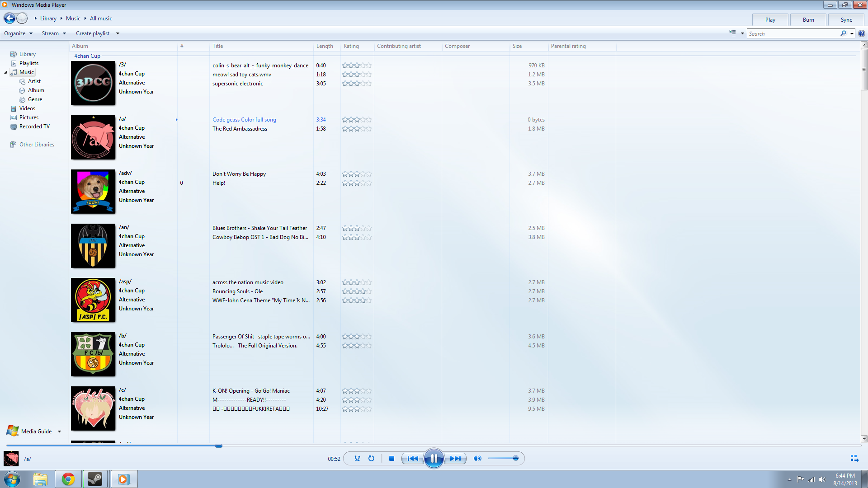
Task: Select the song The Red Ambassadress
Action: [240, 129]
